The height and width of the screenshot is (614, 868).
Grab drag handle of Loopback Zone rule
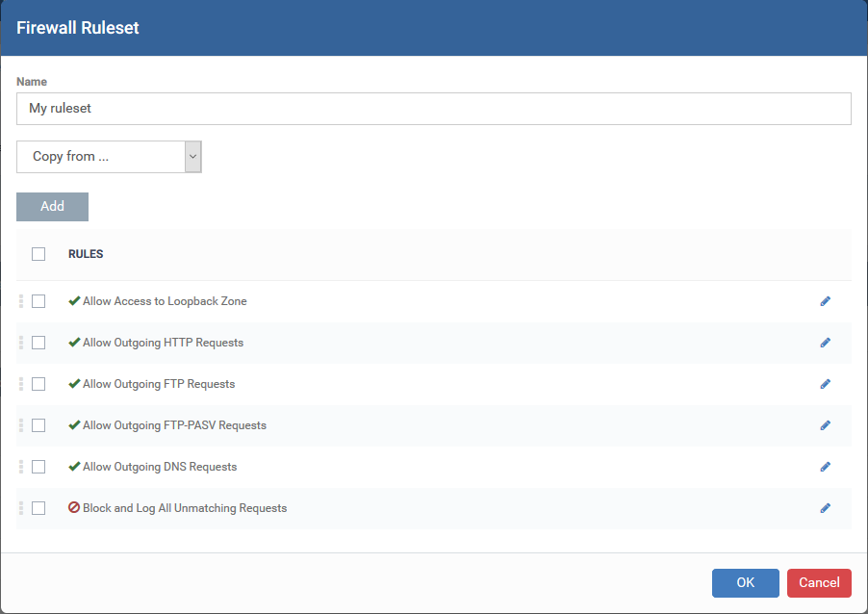(21, 301)
